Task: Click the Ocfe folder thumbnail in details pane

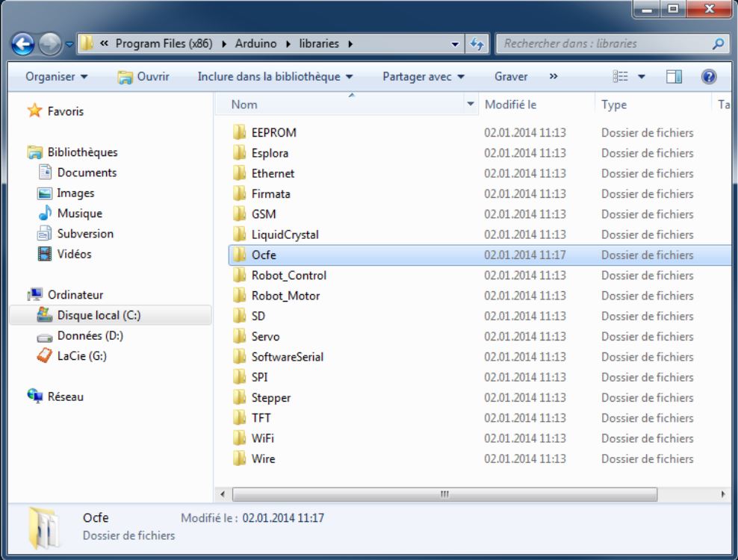Action: coord(44,528)
